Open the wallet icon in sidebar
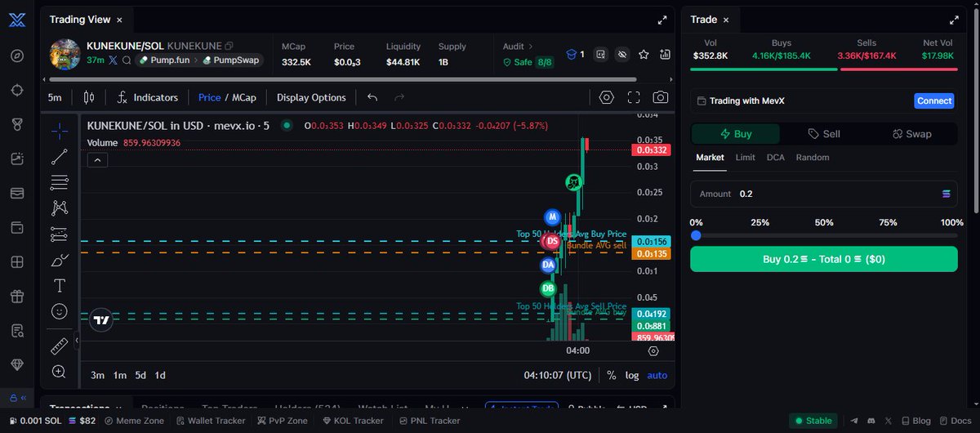The image size is (980, 433). [x=17, y=227]
